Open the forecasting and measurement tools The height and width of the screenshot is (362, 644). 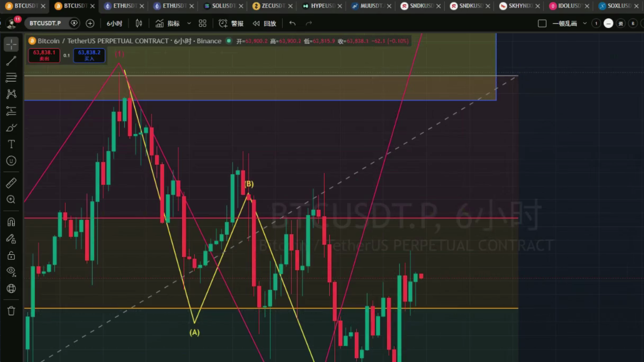11,111
